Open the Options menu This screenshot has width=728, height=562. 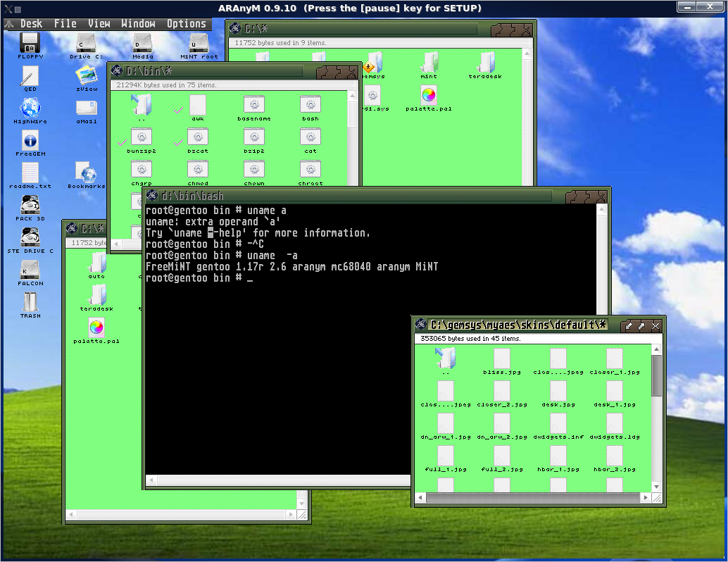point(186,24)
